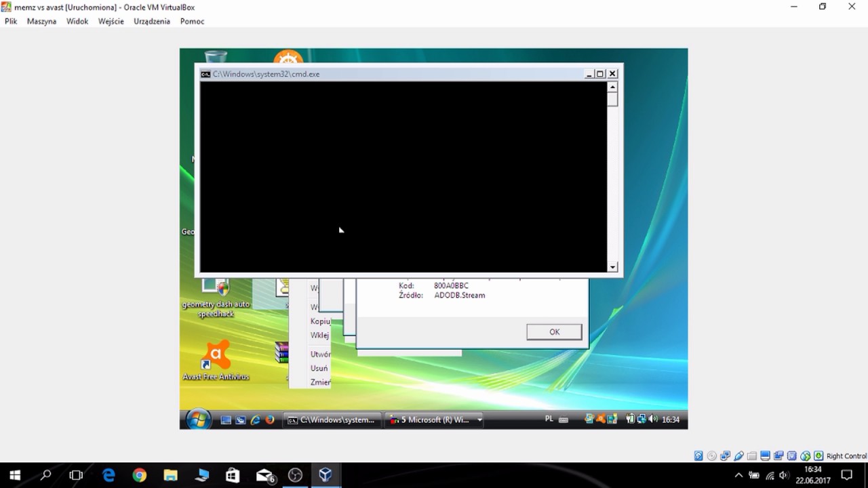Launch Internet Explorer from Quick Launch

pyautogui.click(x=255, y=420)
